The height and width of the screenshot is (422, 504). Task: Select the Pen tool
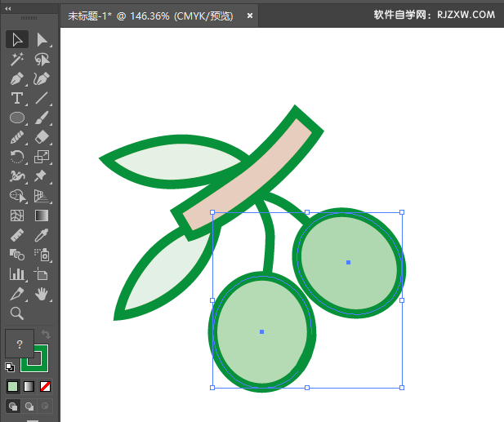point(17,79)
